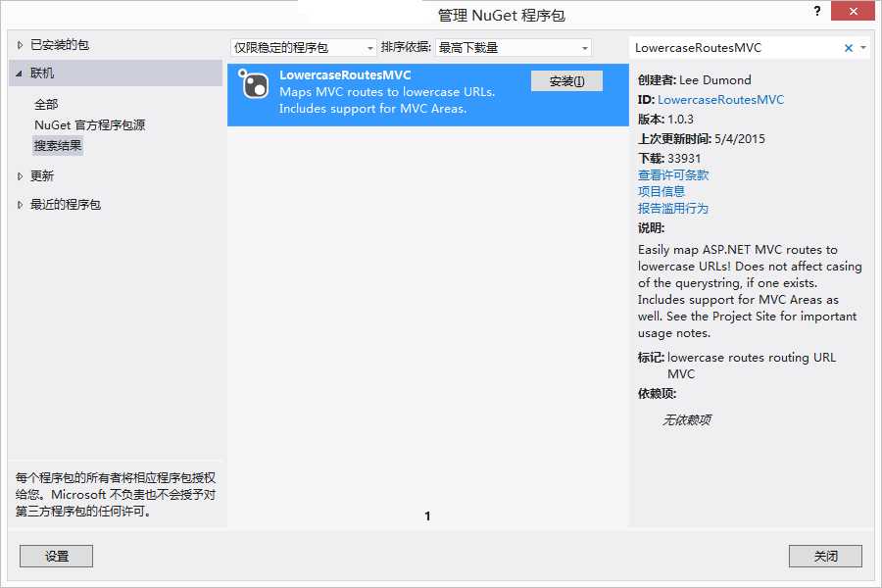Open search box dropdown arrow
Viewport: 882px width, 588px height.
[863, 48]
